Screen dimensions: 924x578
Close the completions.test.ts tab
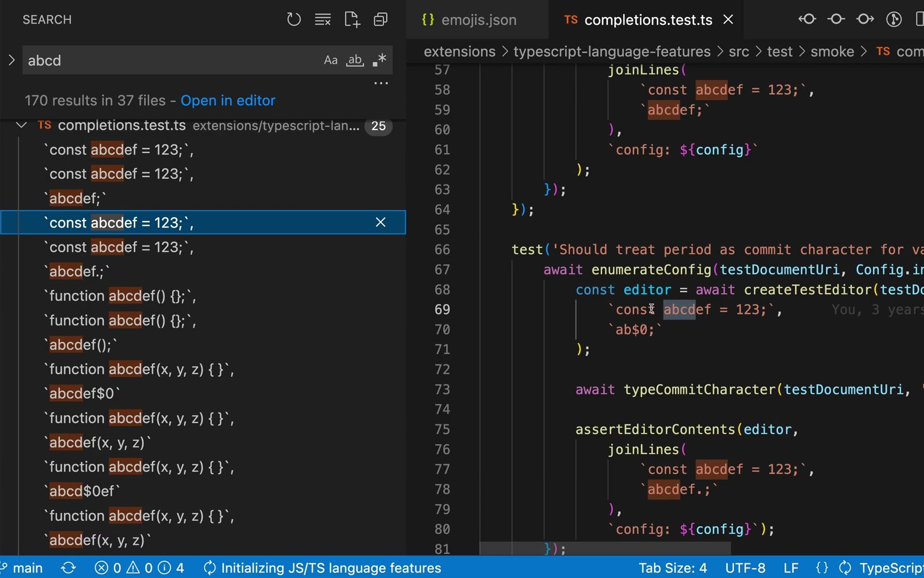pyautogui.click(x=728, y=20)
